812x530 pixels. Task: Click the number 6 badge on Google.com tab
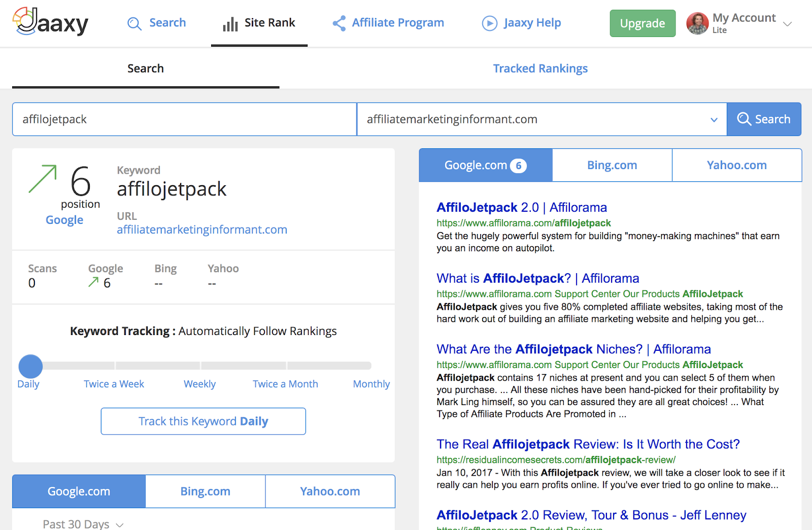(x=518, y=165)
